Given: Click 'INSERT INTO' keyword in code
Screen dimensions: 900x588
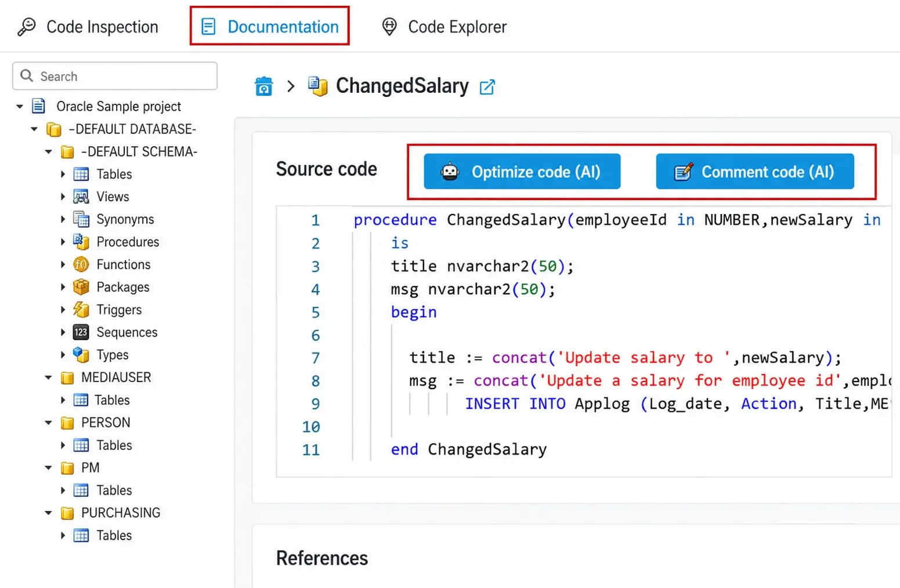Looking at the screenshot, I should point(515,404).
